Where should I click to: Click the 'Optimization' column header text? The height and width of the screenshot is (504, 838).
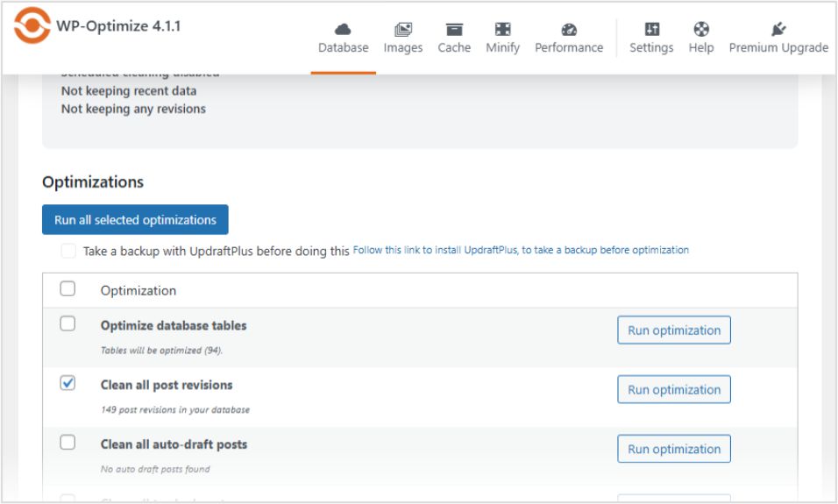click(x=138, y=291)
